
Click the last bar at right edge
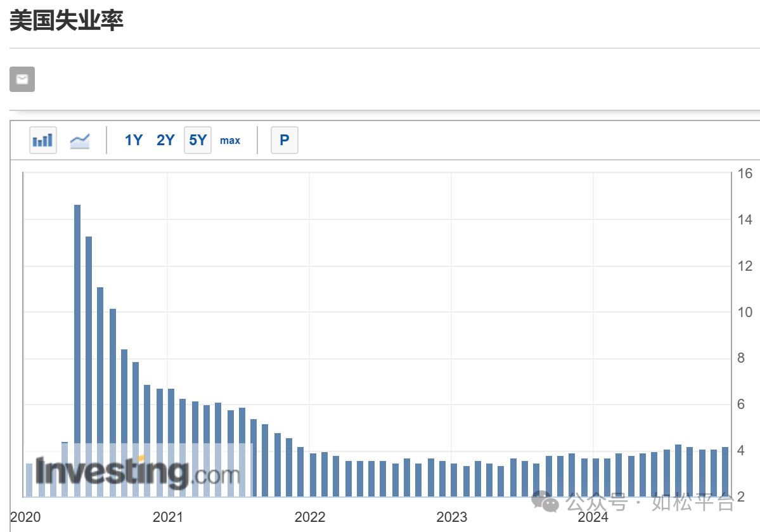(725, 472)
